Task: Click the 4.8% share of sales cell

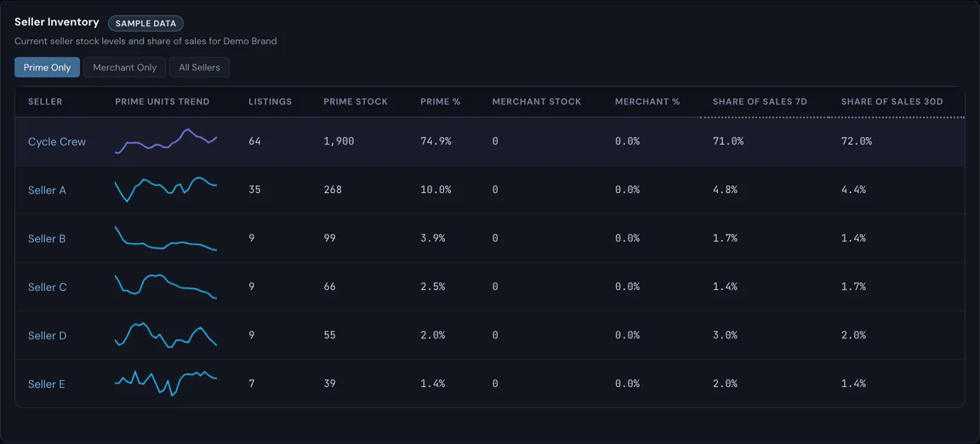Action: click(x=725, y=190)
